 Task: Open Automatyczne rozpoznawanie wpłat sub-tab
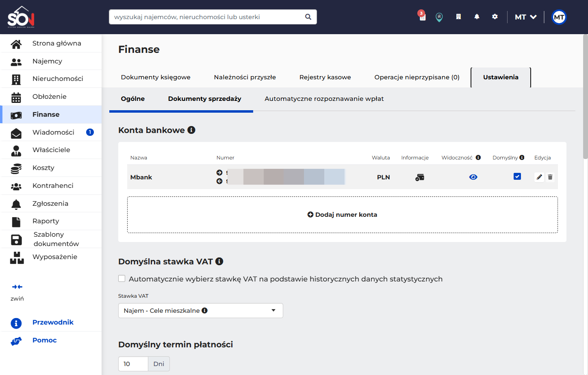tap(324, 99)
